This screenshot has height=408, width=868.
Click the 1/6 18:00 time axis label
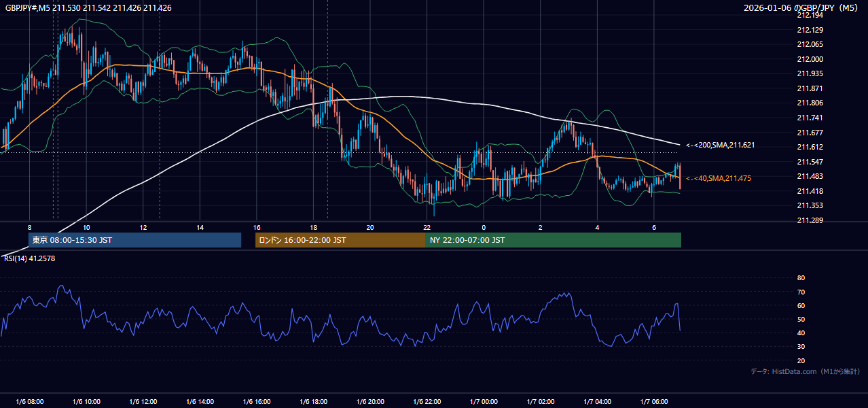click(x=313, y=401)
